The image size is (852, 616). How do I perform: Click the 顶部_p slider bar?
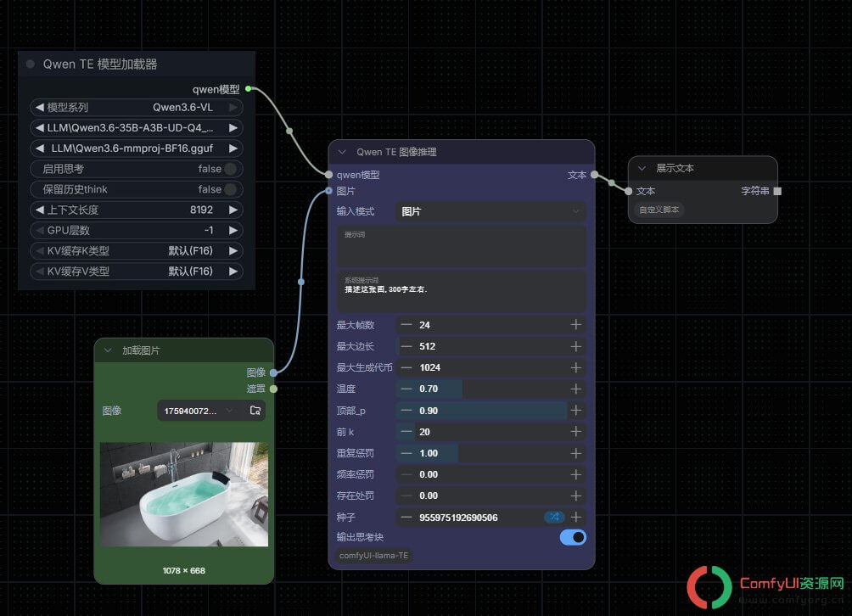pyautogui.click(x=491, y=411)
